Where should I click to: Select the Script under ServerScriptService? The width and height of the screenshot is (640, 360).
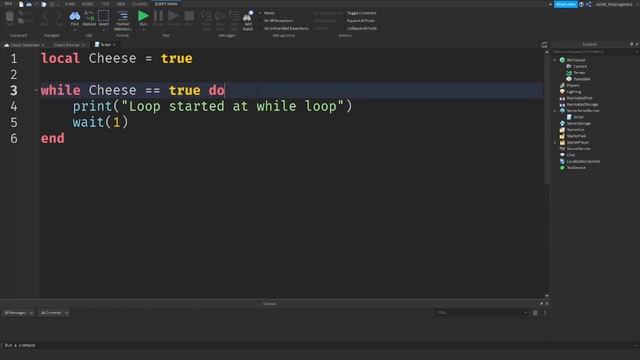point(578,117)
